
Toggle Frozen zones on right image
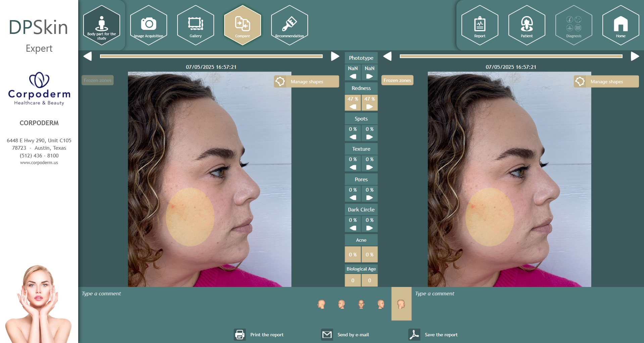click(x=397, y=80)
